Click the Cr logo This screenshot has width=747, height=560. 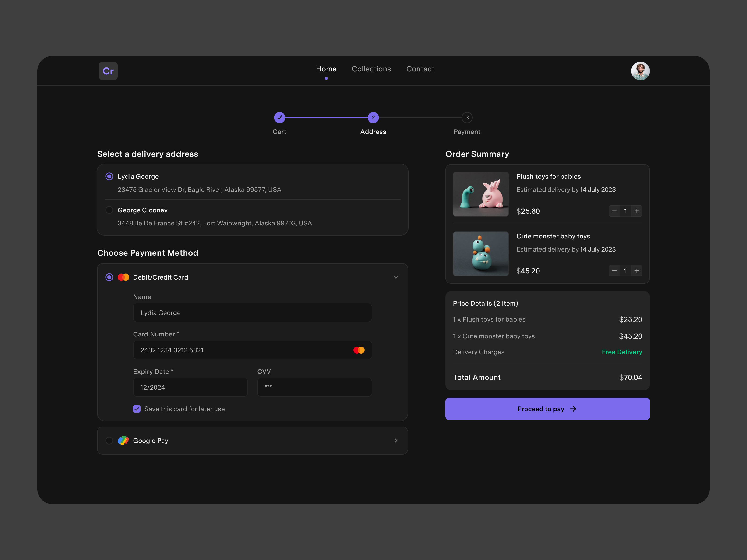pyautogui.click(x=108, y=71)
